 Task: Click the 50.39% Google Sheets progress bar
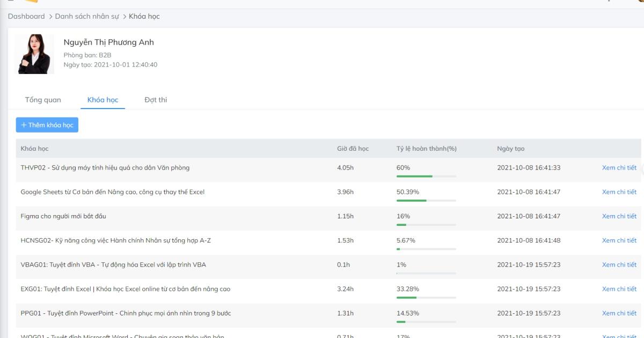tap(426, 200)
